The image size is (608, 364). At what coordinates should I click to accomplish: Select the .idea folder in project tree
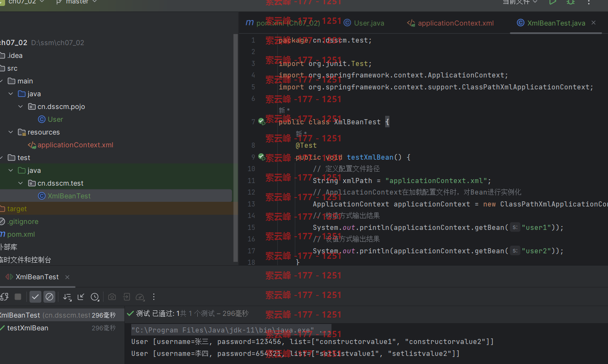(x=12, y=55)
